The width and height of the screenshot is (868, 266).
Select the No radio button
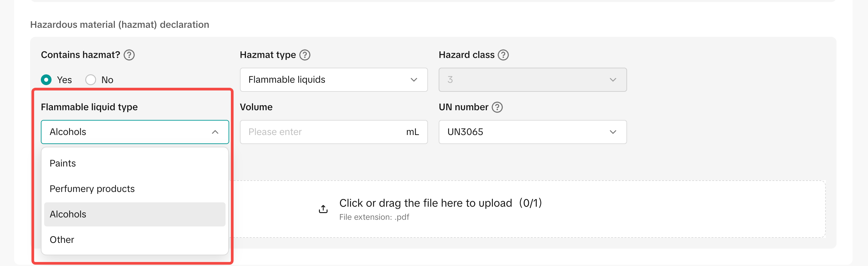point(91,80)
